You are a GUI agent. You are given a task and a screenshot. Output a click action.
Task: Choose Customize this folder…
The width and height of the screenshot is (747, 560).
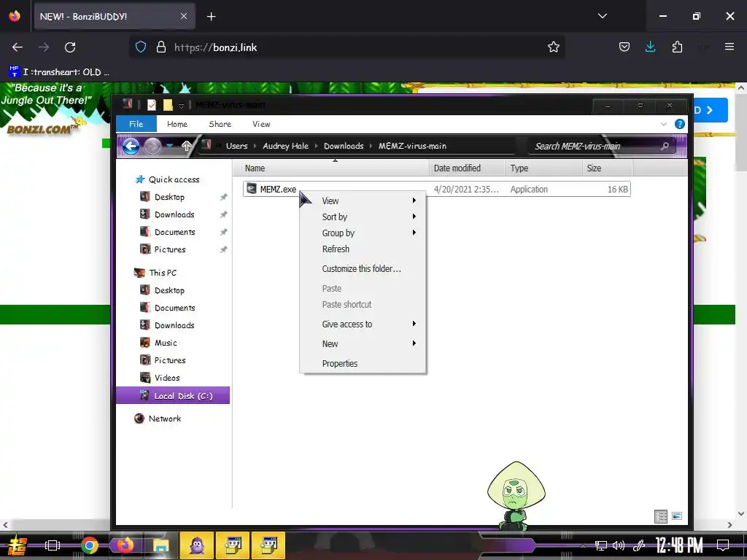tap(363, 268)
